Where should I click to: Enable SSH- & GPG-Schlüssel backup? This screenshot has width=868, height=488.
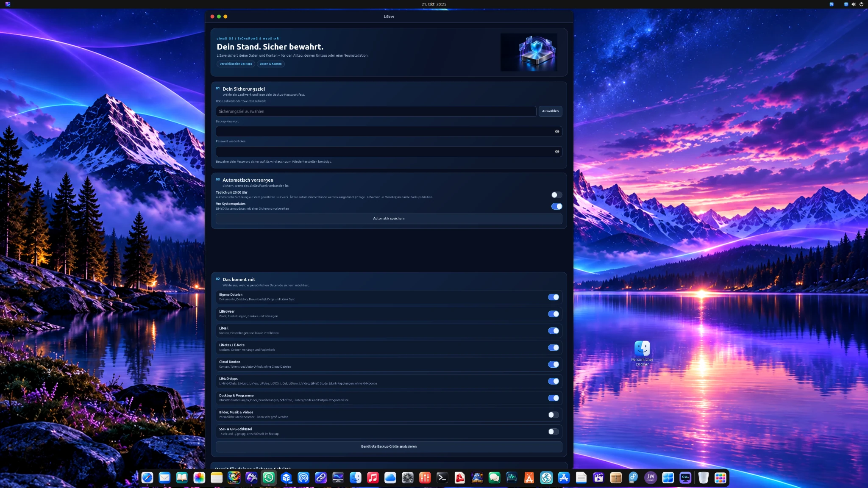(x=554, y=432)
